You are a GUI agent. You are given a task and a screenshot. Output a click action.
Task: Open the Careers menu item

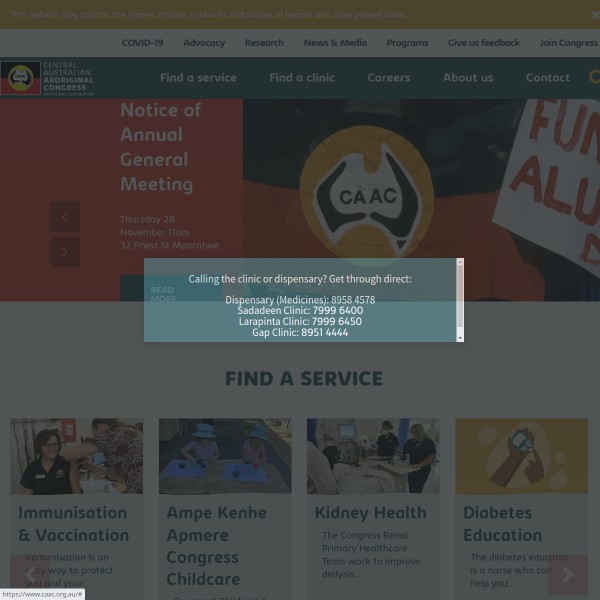[388, 78]
